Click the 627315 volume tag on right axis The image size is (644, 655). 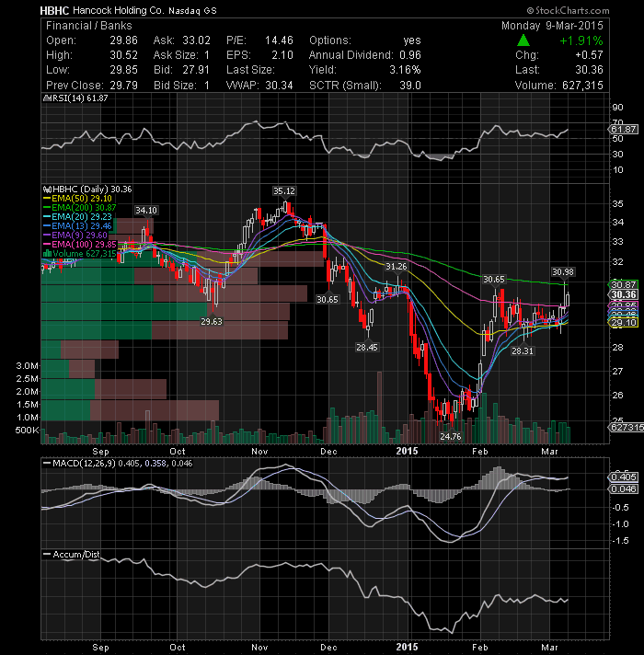pyautogui.click(x=627, y=427)
